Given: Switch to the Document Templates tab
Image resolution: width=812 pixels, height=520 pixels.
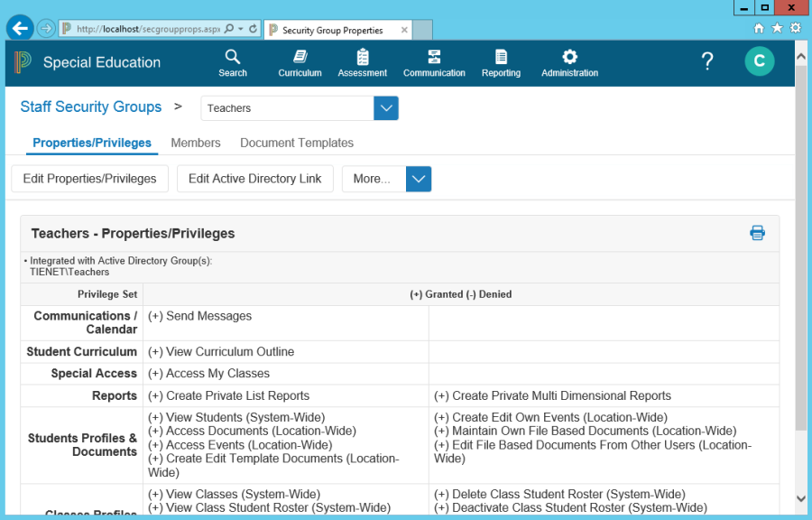Looking at the screenshot, I should (x=297, y=143).
